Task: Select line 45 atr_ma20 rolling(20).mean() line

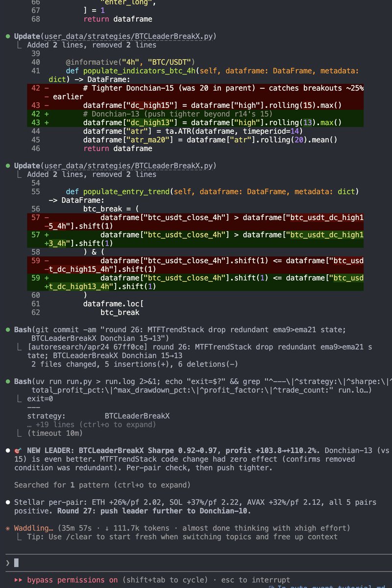Action: pyautogui.click(x=210, y=140)
